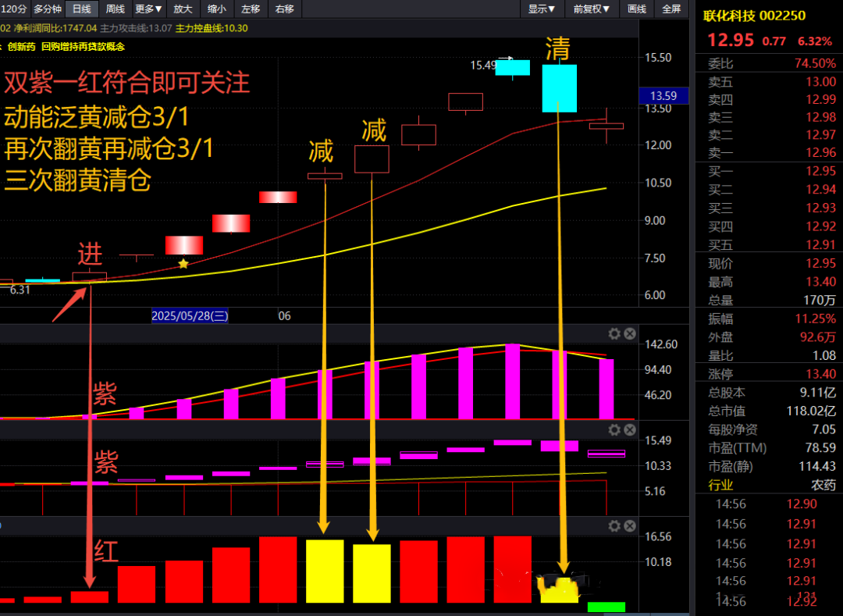
Task: Select the 日线 daily chart tab
Action: click(x=81, y=9)
